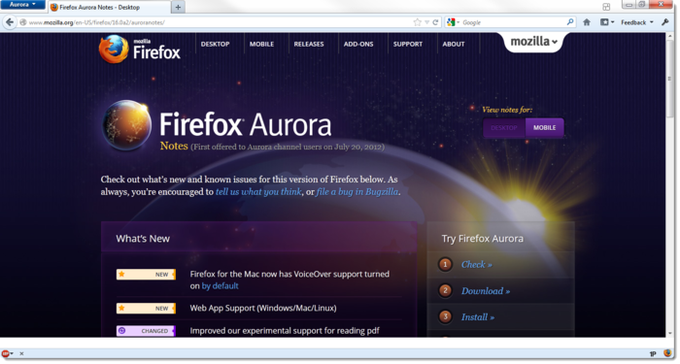Open the Aurora application menu dropdown

pos(23,4)
